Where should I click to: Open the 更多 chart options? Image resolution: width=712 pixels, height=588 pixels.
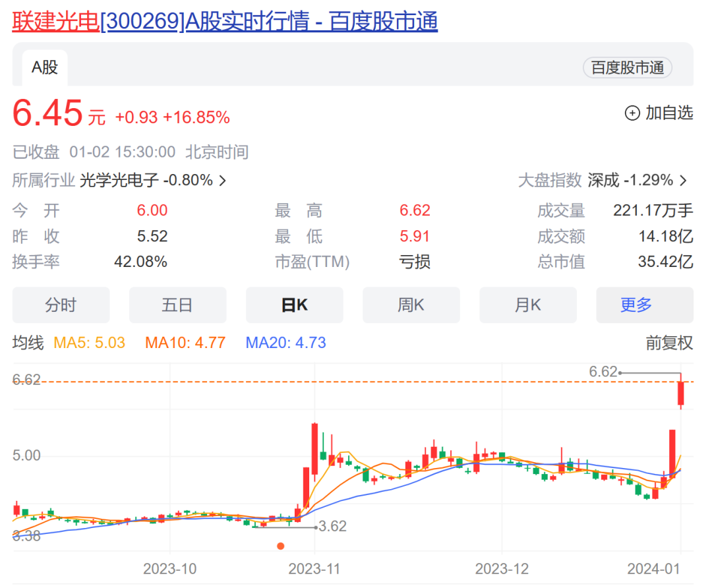(645, 305)
